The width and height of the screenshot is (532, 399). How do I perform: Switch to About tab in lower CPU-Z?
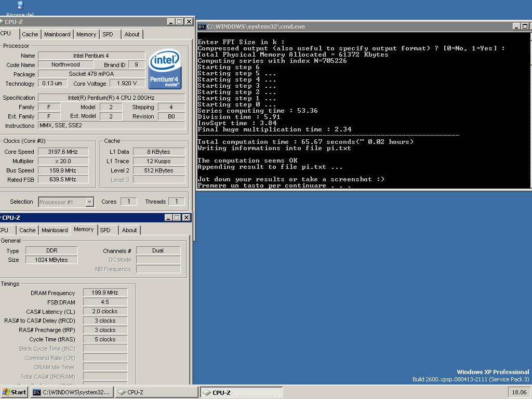point(129,230)
